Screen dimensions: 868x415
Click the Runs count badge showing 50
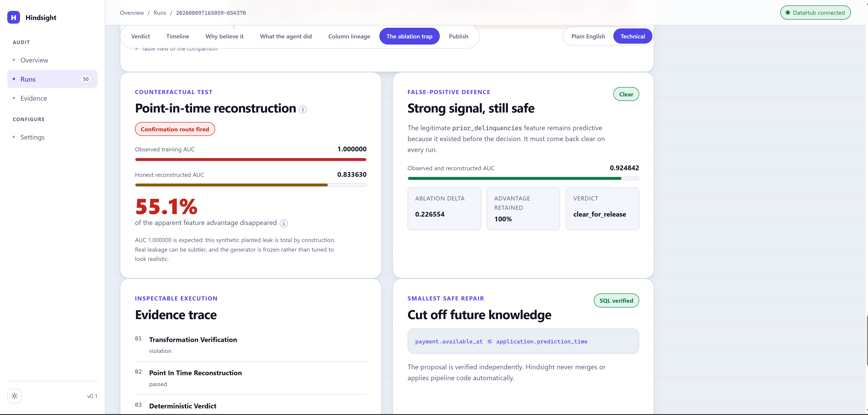point(86,79)
